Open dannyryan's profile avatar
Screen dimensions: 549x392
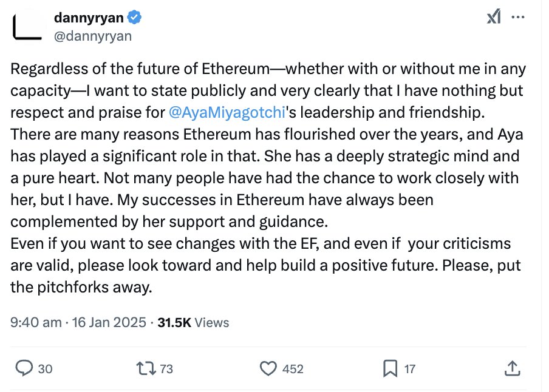click(27, 26)
